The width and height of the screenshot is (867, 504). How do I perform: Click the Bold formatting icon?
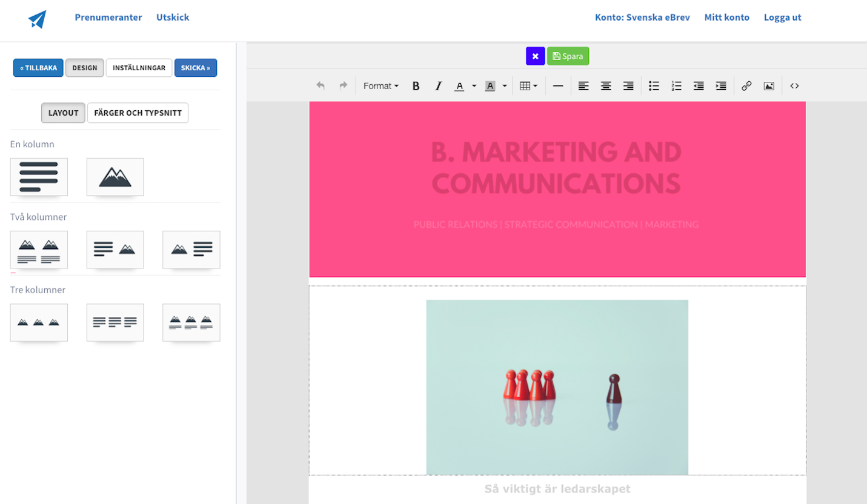tap(416, 86)
